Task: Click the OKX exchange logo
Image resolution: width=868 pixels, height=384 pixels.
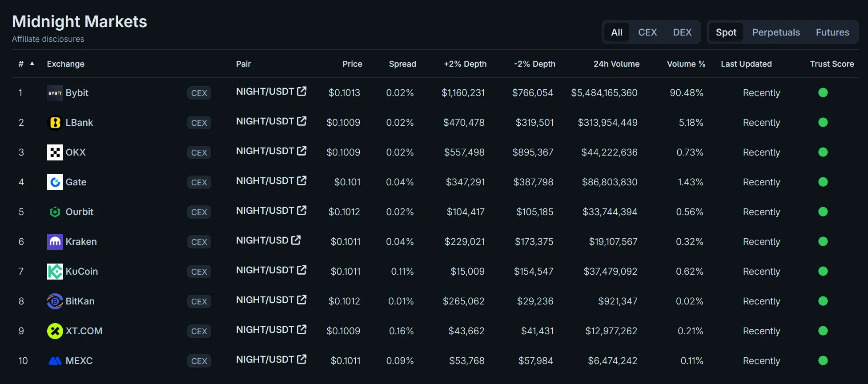Action: (55, 152)
